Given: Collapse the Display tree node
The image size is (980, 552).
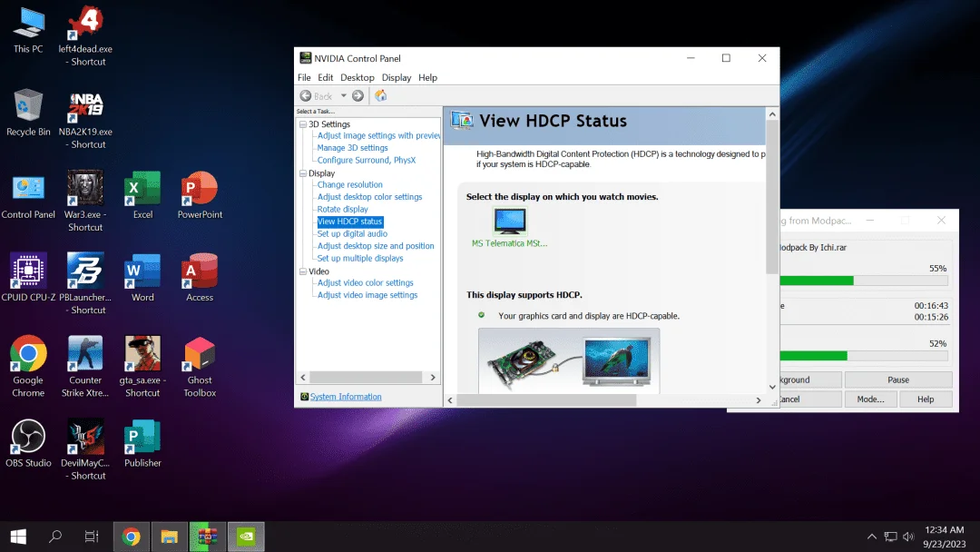Looking at the screenshot, I should 303,173.
